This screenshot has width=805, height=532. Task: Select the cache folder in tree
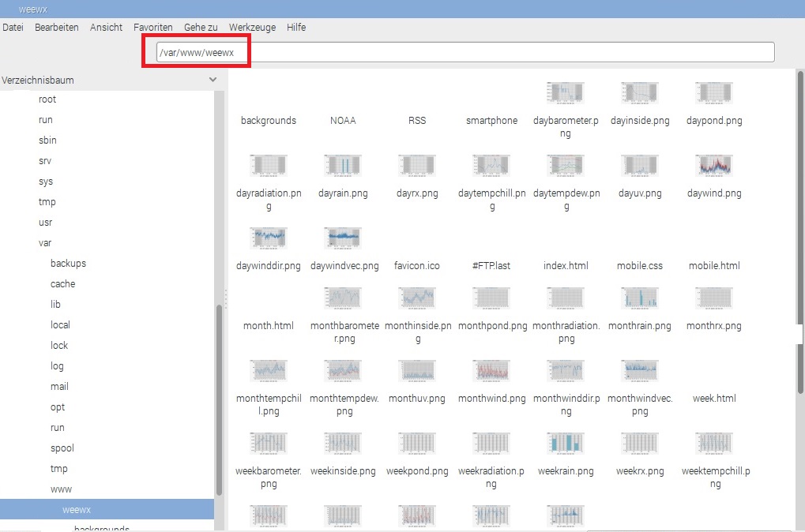62,284
